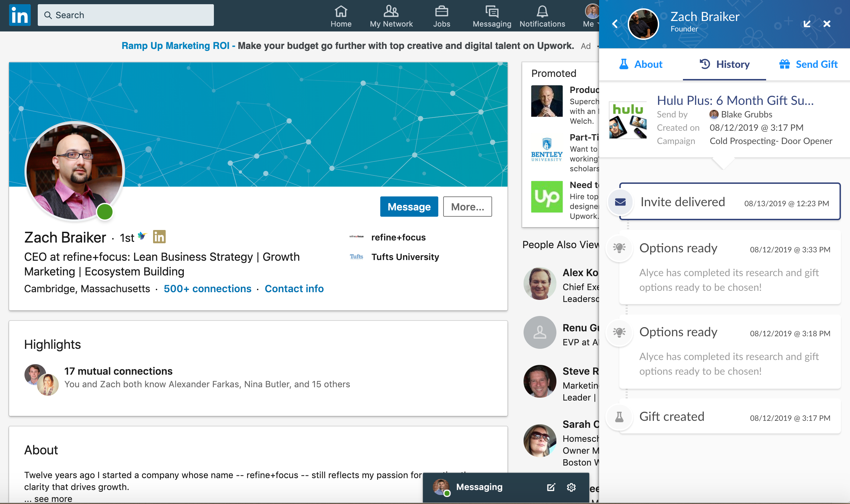Image resolution: width=850 pixels, height=504 pixels.
Task: Click the blue Message button
Action: (409, 207)
